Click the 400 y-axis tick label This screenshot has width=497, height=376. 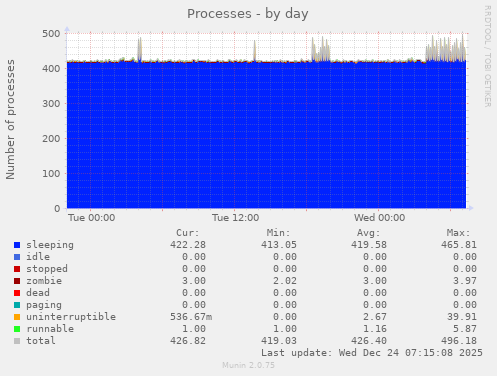click(x=51, y=69)
